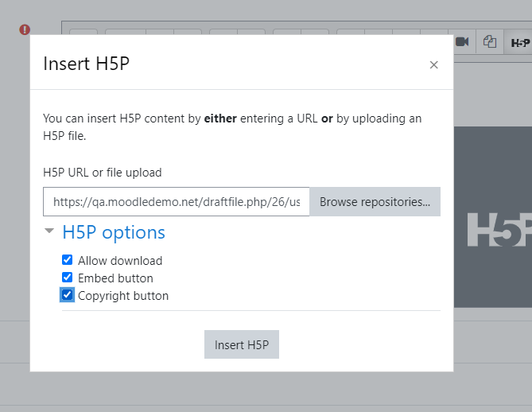Close the Insert H5P dialog
The image size is (532, 412).
click(433, 64)
